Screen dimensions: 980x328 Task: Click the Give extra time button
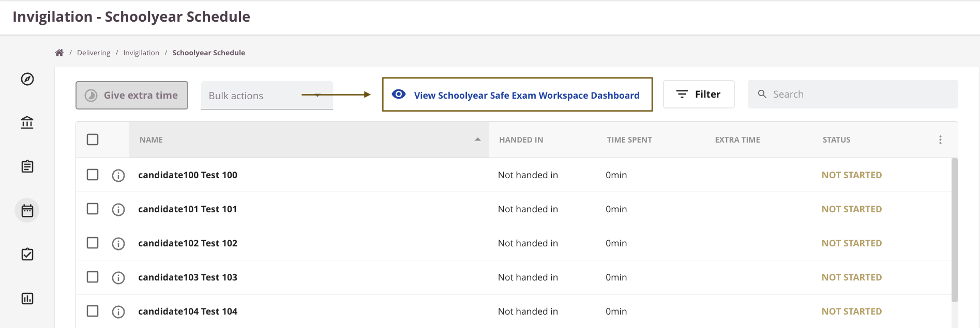pyautogui.click(x=132, y=95)
